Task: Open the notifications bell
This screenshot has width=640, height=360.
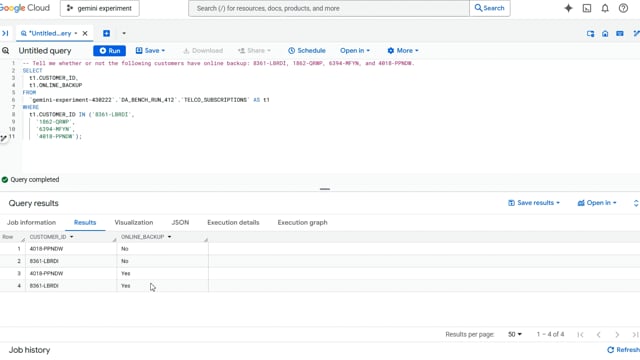Action: pyautogui.click(x=605, y=8)
